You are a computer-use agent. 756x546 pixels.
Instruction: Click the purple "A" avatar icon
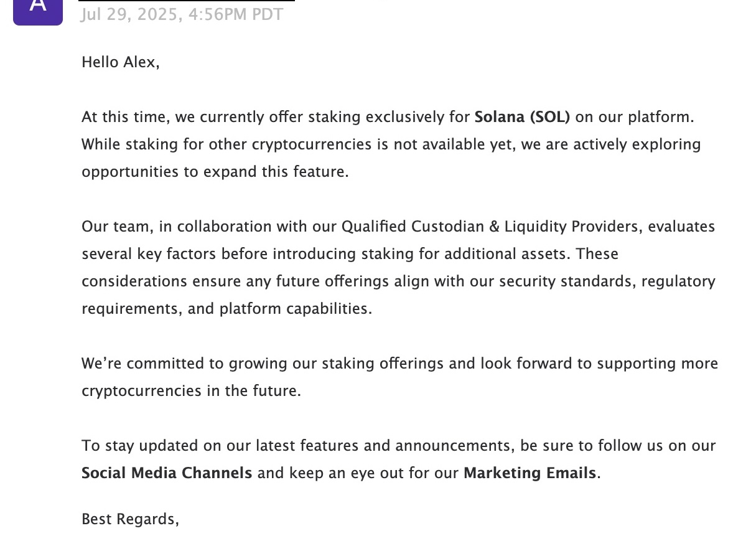pos(38,9)
